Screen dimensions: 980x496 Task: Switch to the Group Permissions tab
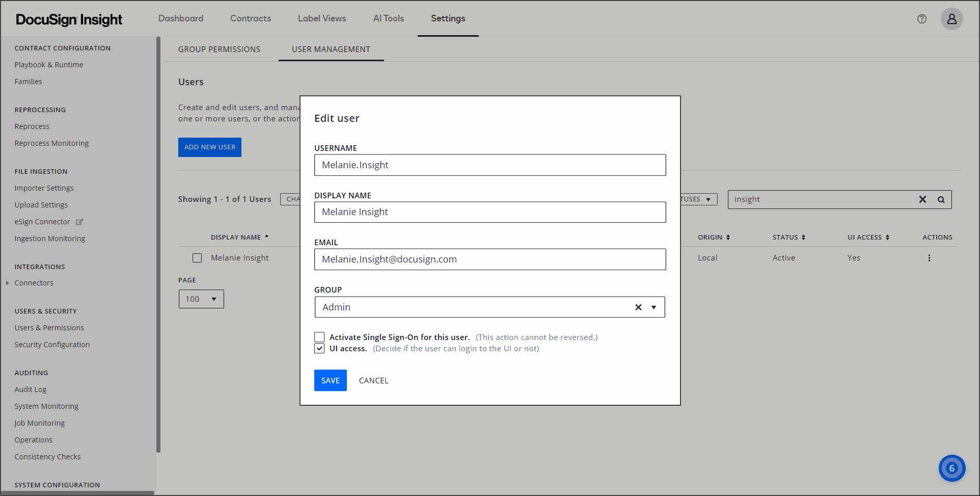[219, 49]
